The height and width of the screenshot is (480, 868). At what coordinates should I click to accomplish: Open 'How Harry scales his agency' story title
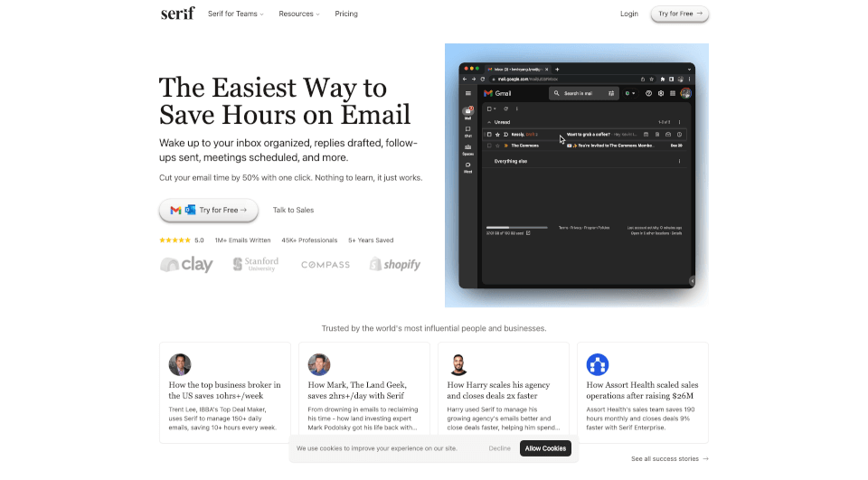[498, 391]
